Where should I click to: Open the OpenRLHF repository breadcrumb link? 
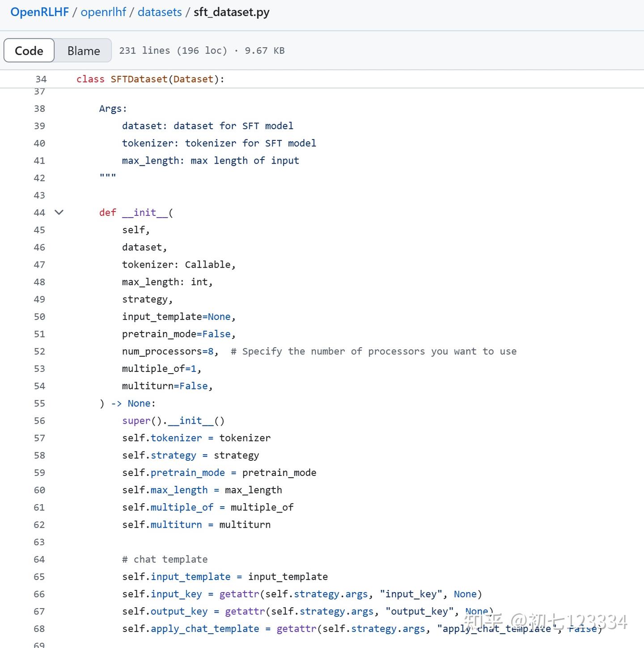tap(39, 12)
